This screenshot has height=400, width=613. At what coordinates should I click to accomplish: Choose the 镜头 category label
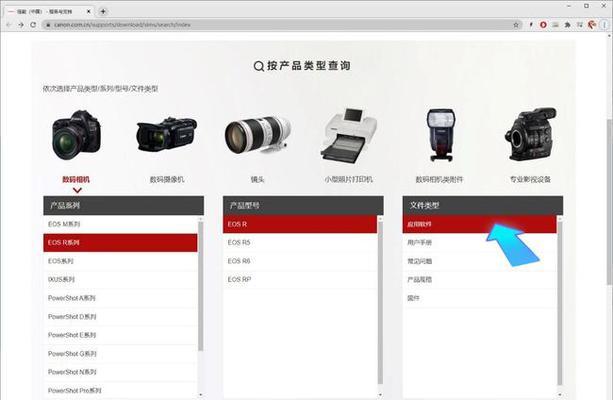(258, 179)
